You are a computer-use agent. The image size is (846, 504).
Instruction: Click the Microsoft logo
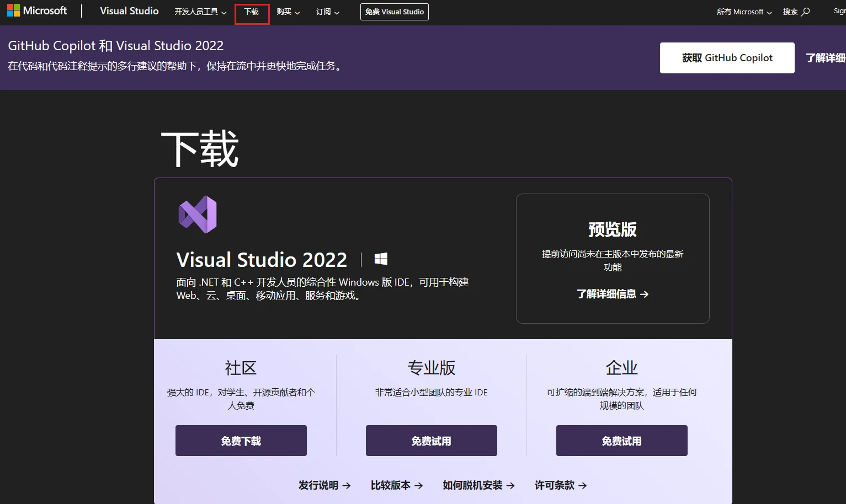click(x=37, y=10)
